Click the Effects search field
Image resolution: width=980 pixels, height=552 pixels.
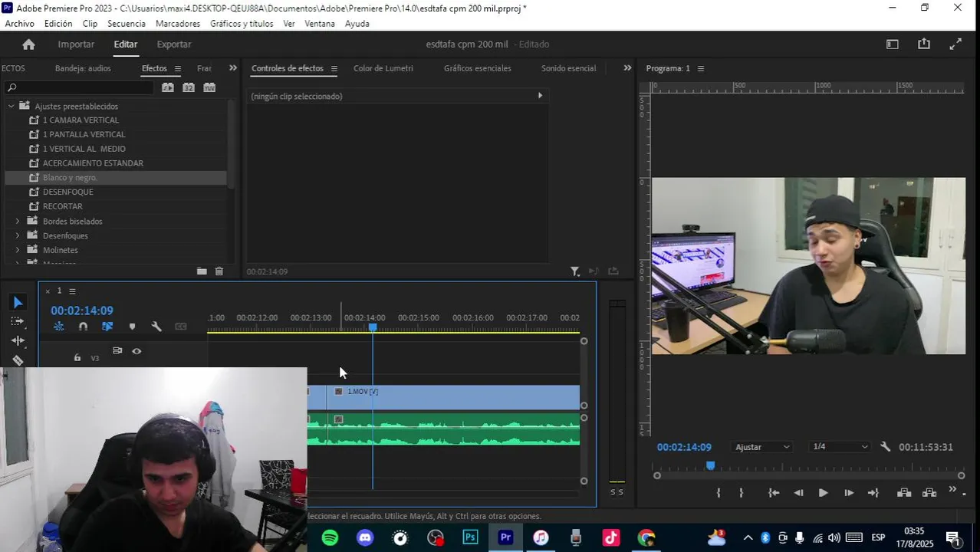click(79, 88)
